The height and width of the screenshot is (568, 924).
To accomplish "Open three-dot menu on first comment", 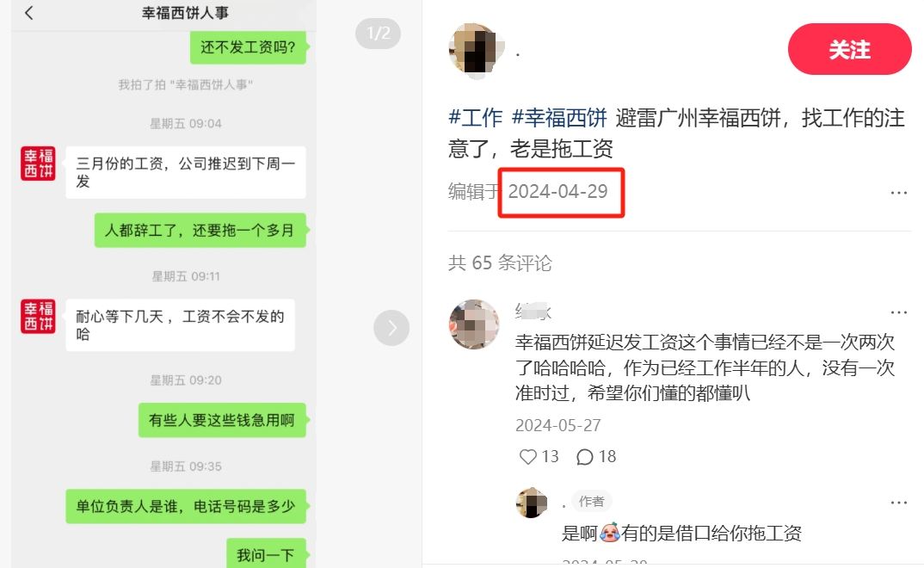I will pyautogui.click(x=899, y=312).
